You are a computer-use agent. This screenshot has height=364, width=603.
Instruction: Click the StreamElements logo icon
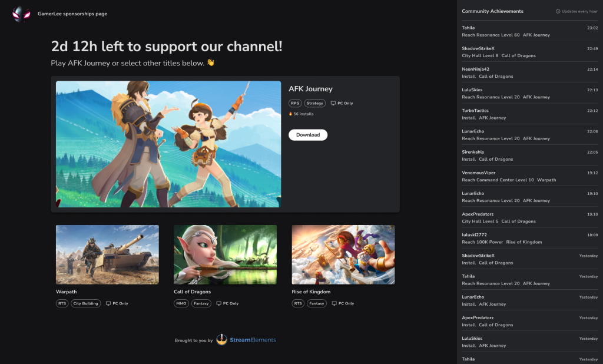click(221, 340)
